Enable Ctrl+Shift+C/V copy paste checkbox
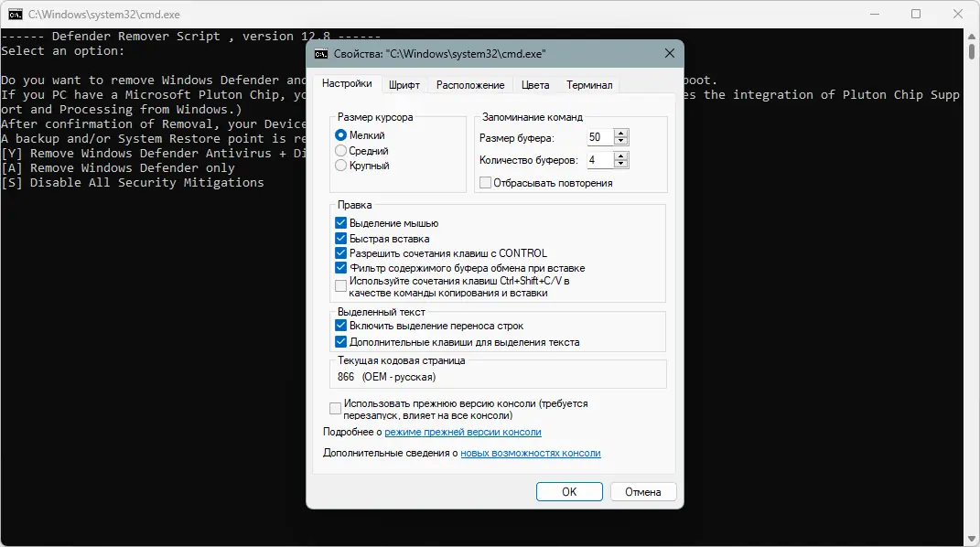Image resolution: width=980 pixels, height=547 pixels. pos(340,286)
